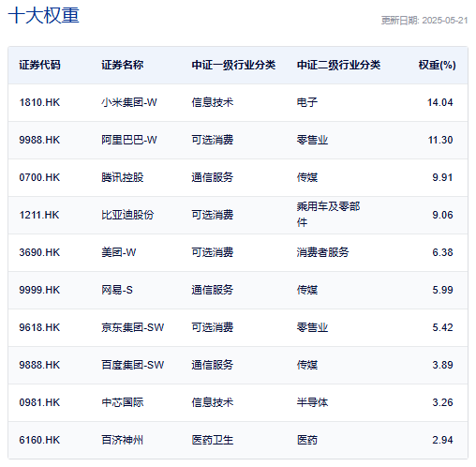The width and height of the screenshot is (476, 467).
Task: Click the 中证一级行业分类 column header
Action: 233,65
